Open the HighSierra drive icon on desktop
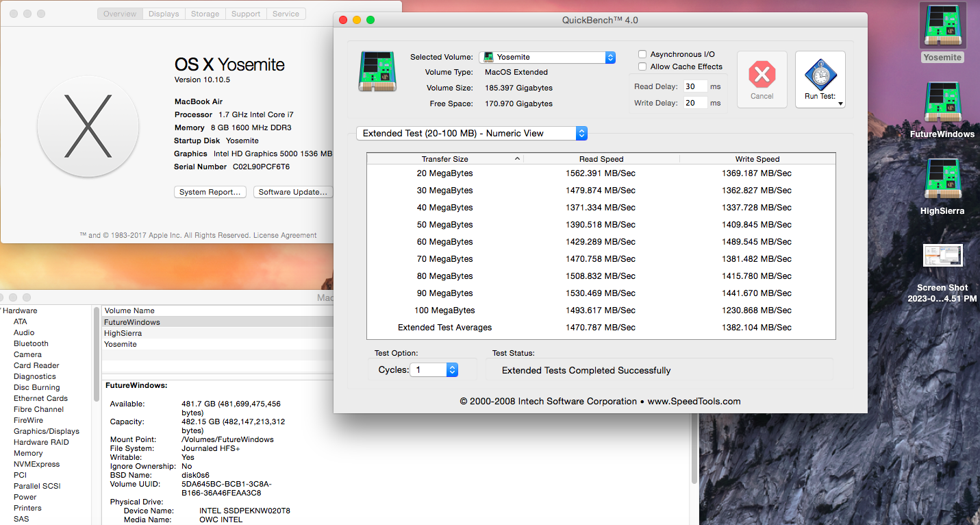This screenshot has height=525, width=980. 942,180
